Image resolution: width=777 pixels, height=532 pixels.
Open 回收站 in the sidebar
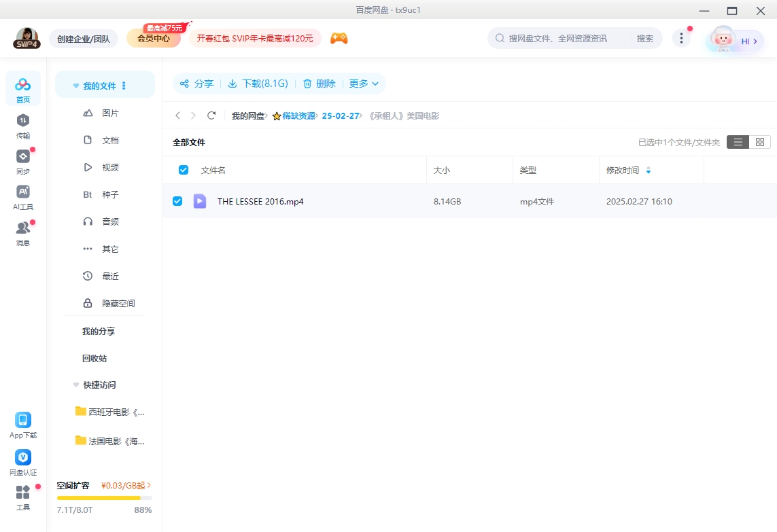point(94,358)
